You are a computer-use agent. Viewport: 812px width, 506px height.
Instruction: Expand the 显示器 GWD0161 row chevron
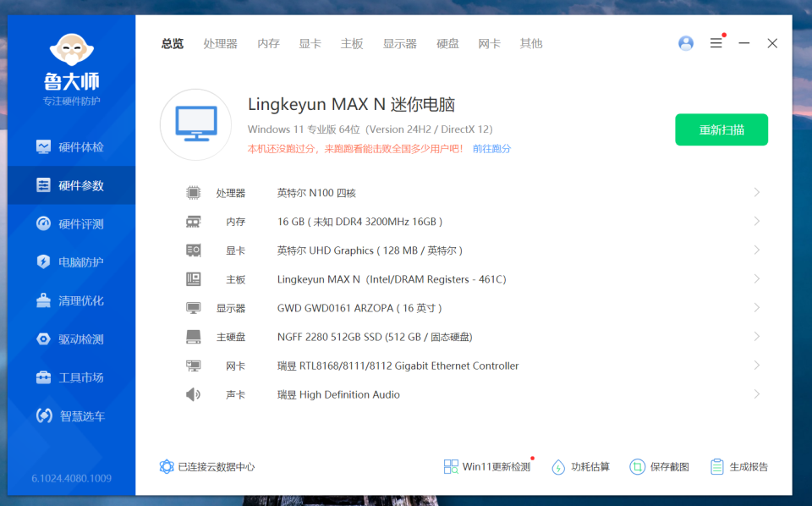(x=756, y=308)
